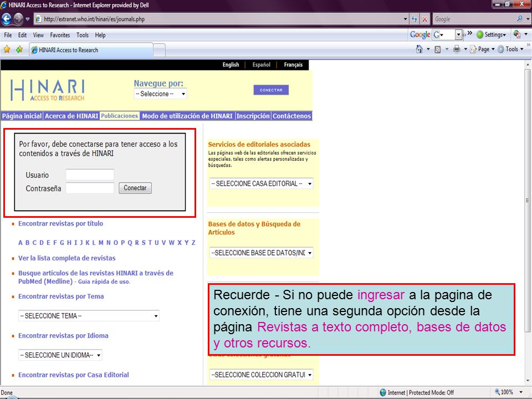Click the Add to Favorites star-plus icon
532x399 pixels.
click(19, 49)
